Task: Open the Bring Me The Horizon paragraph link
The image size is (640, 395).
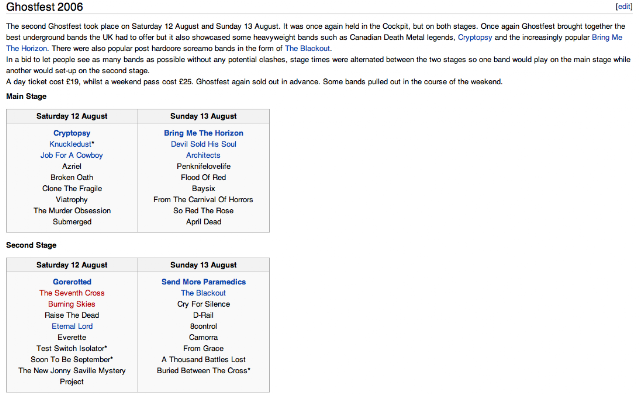Action: [x=607, y=37]
